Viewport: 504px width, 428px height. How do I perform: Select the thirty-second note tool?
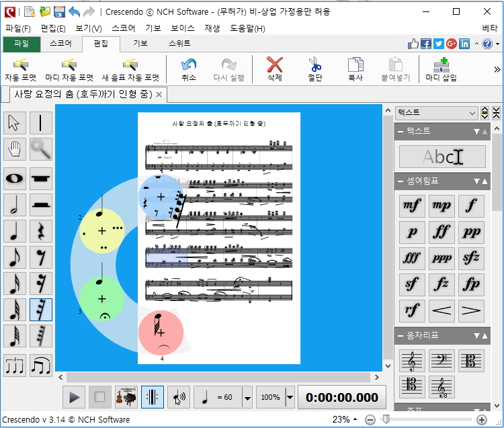pos(15,310)
